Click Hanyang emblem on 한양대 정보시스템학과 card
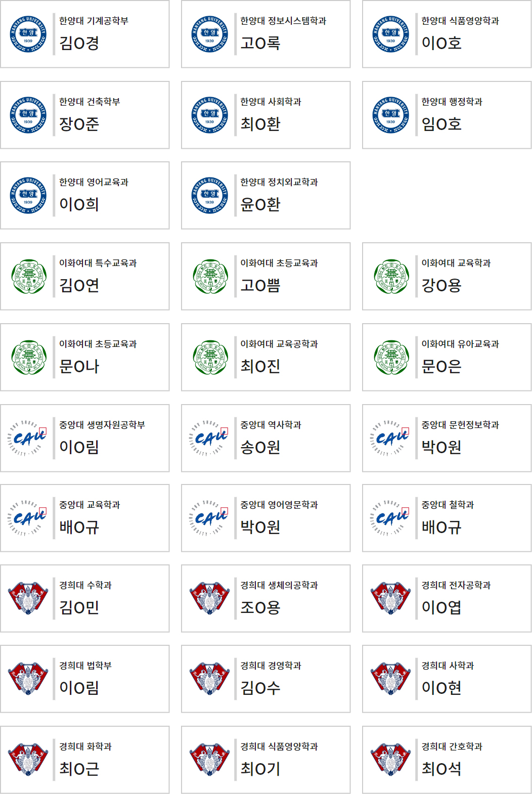 [209, 34]
